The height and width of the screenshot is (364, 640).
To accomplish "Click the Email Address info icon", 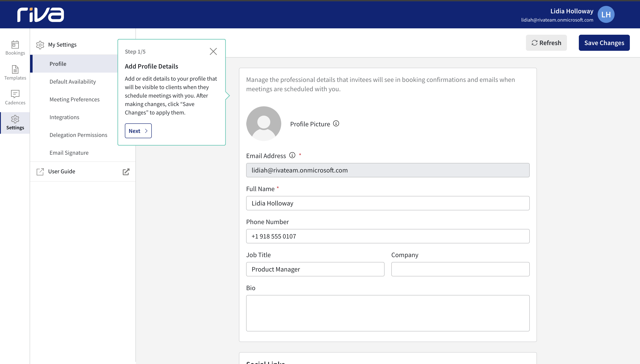I will point(292,155).
